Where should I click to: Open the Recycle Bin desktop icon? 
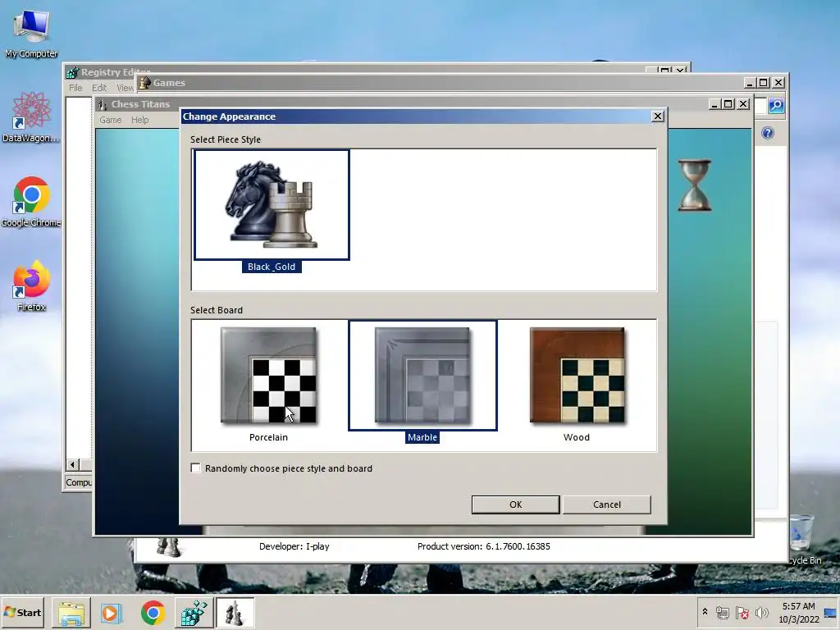pos(804,539)
